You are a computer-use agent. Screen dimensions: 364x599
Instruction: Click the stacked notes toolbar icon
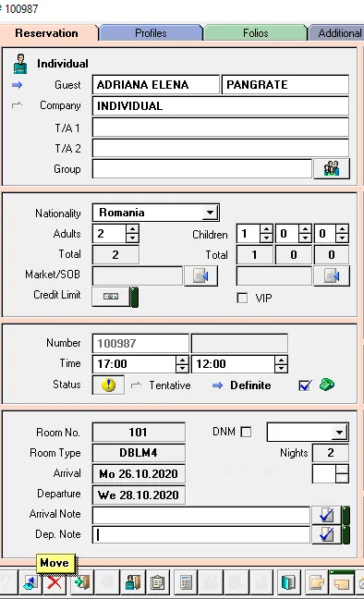point(317,582)
